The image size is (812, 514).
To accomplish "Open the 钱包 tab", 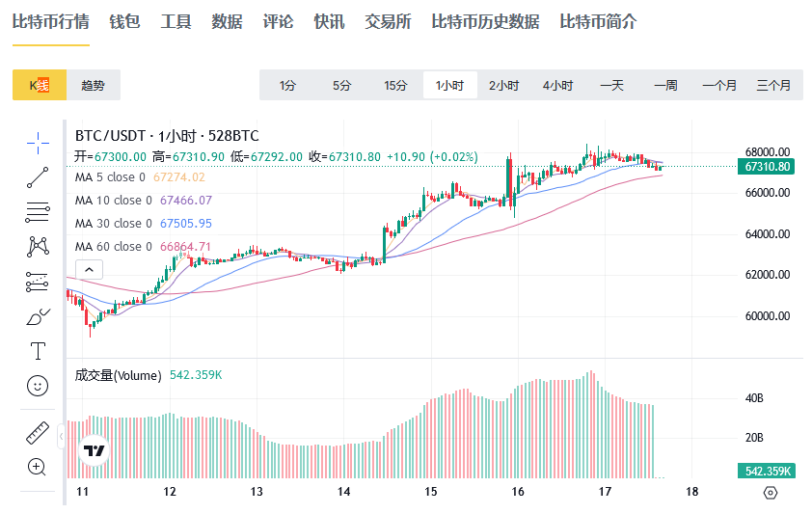I will point(124,21).
